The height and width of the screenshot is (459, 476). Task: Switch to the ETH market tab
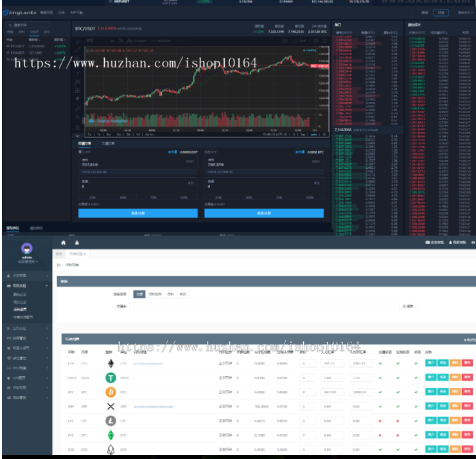(21, 31)
